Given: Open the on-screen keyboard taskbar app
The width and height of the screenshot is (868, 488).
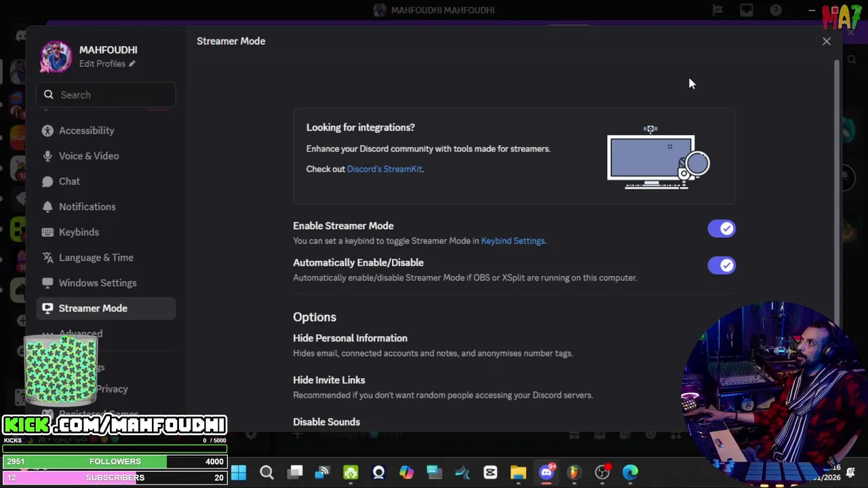Looking at the screenshot, I should point(435,472).
